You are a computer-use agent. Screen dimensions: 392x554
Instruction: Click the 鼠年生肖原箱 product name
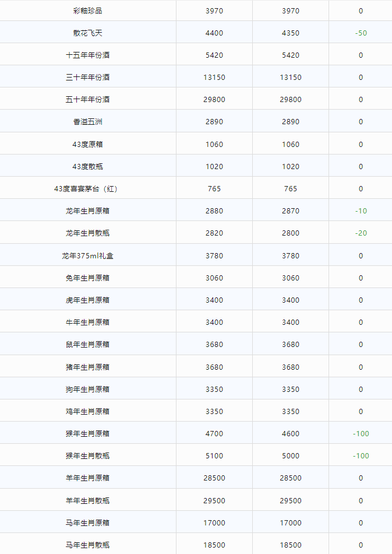point(87,345)
